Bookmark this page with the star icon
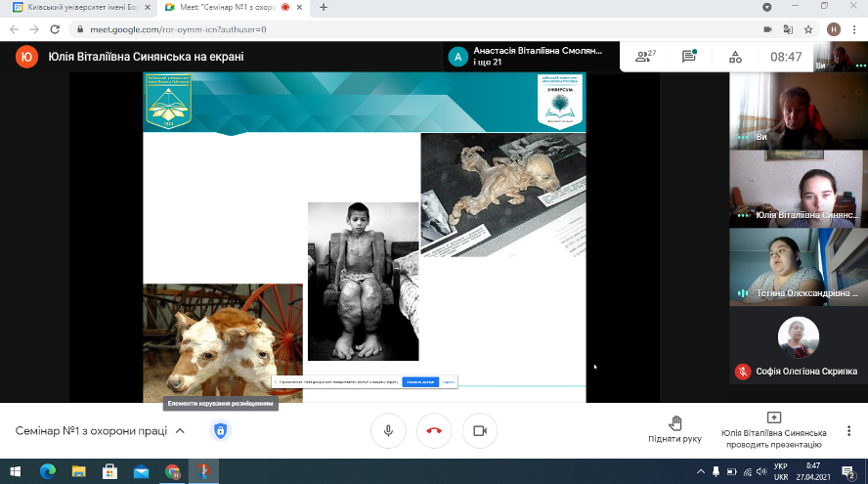The height and width of the screenshot is (484, 868). (x=808, y=29)
